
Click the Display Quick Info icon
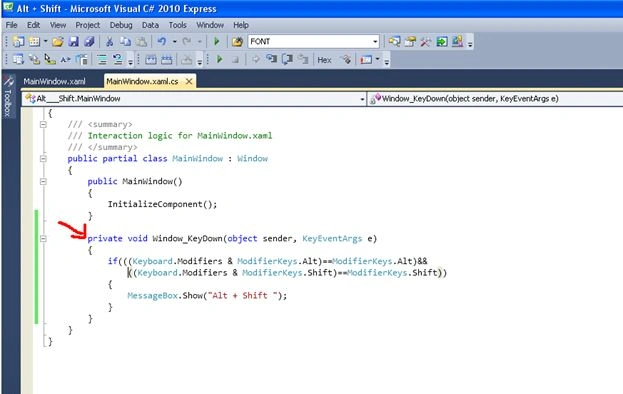[x=50, y=60]
